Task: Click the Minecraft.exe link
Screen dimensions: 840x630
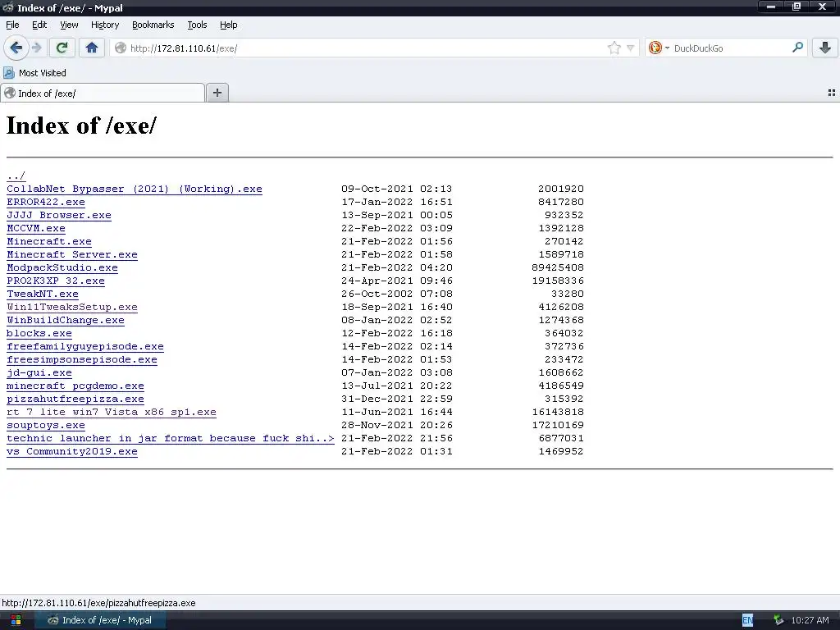Action: coord(48,242)
